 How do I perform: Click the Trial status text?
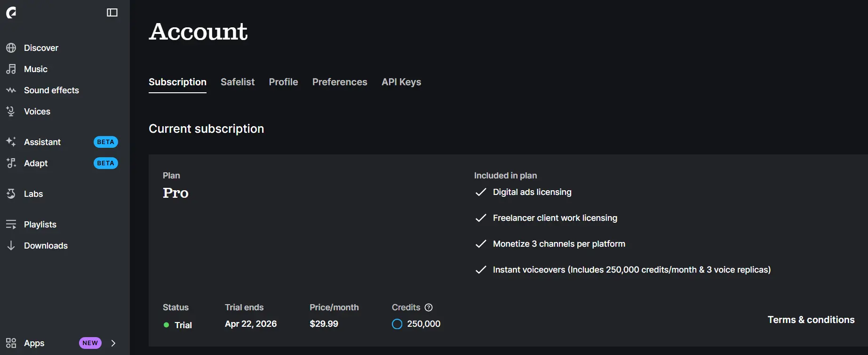(183, 325)
